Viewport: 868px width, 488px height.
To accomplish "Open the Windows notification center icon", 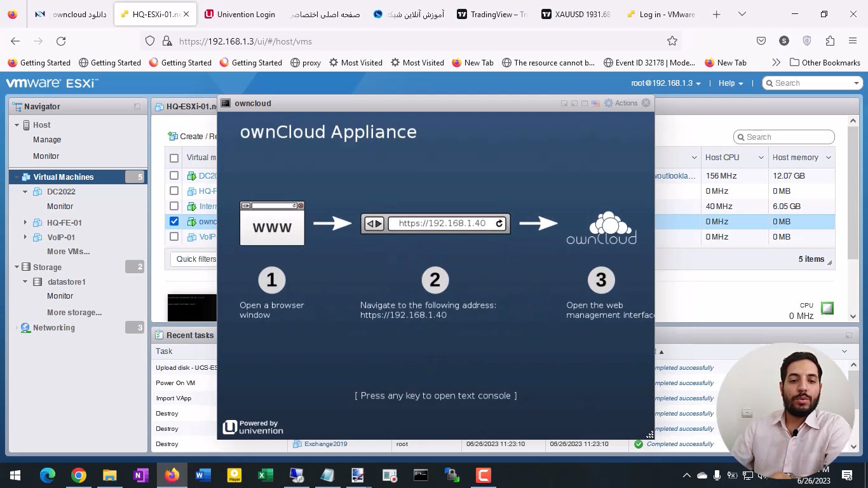I will pyautogui.click(x=847, y=475).
